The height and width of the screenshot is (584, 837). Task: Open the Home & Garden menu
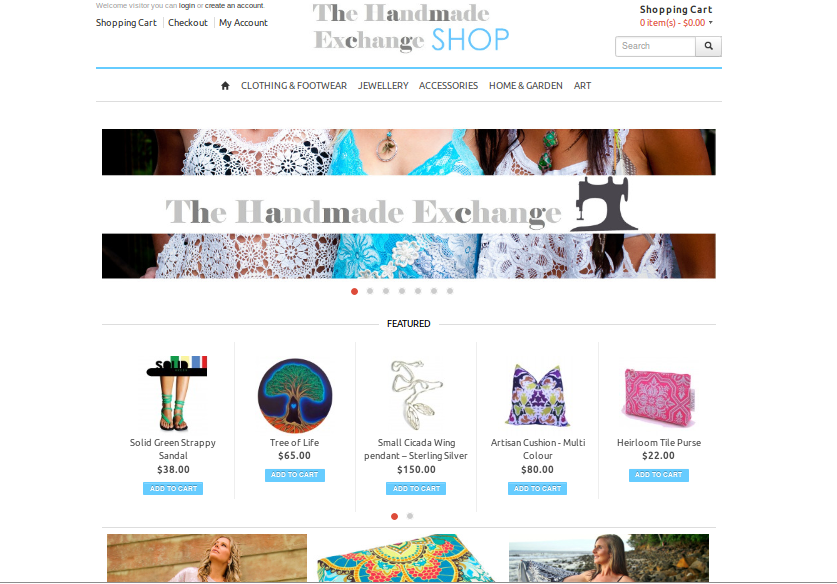(x=526, y=85)
